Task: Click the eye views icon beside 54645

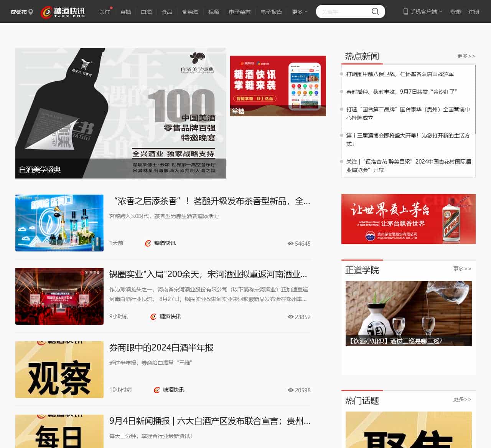Action: (290, 243)
